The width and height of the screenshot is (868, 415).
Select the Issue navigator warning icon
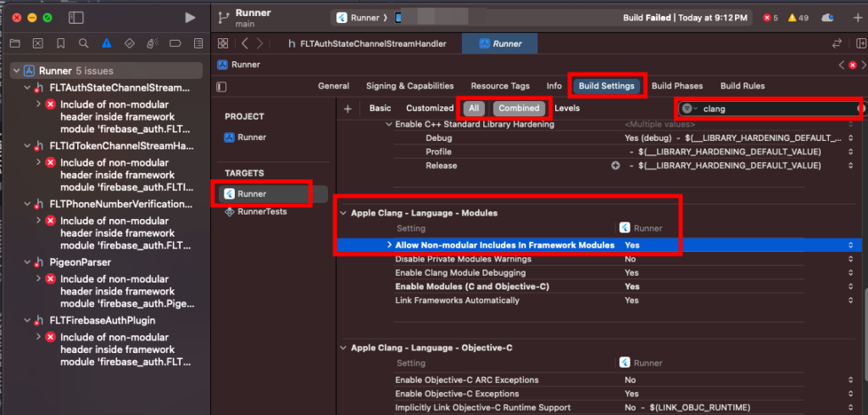106,43
